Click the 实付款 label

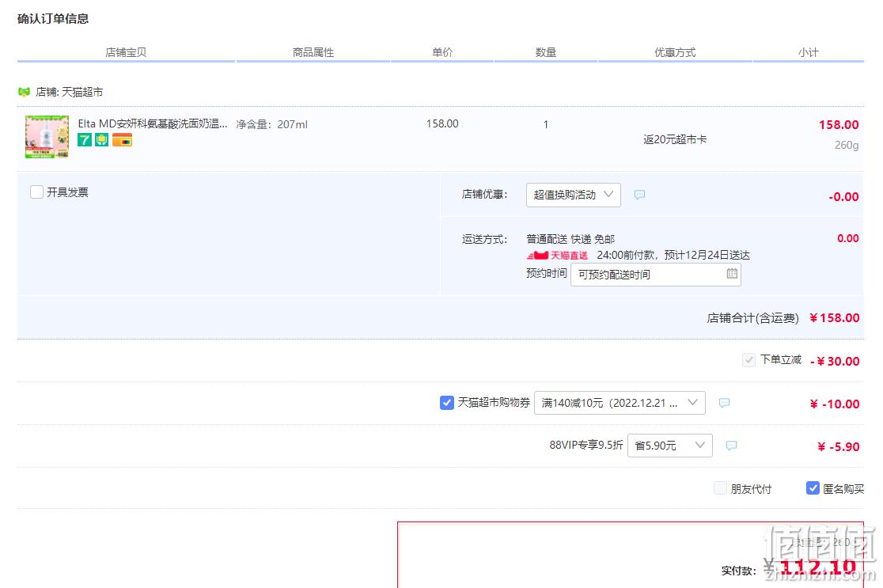tap(738, 571)
